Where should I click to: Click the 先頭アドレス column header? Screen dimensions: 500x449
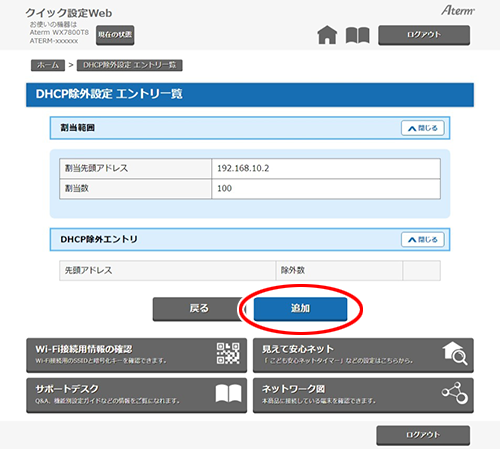tap(167, 270)
